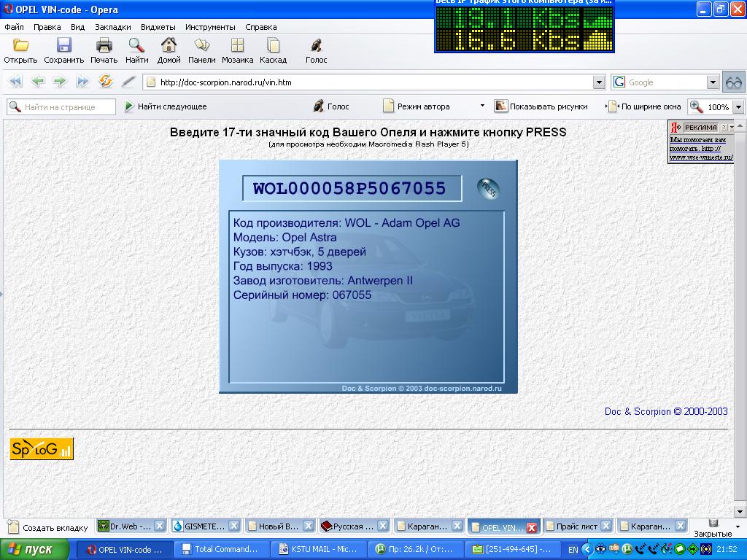The image size is (747, 560).
Task: Click the www.wse-wmeste.ru ad link
Action: pos(701,157)
